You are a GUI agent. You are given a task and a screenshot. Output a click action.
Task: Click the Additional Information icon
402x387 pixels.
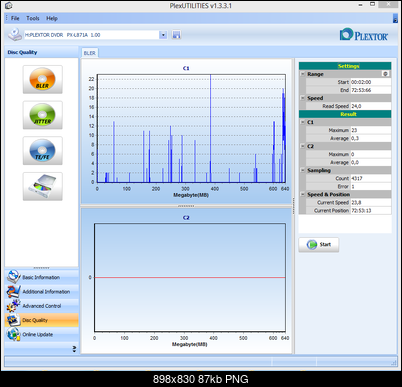(x=14, y=291)
